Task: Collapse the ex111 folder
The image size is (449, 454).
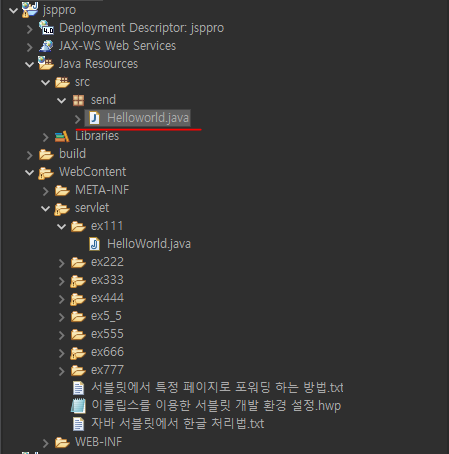Action: 62,226
